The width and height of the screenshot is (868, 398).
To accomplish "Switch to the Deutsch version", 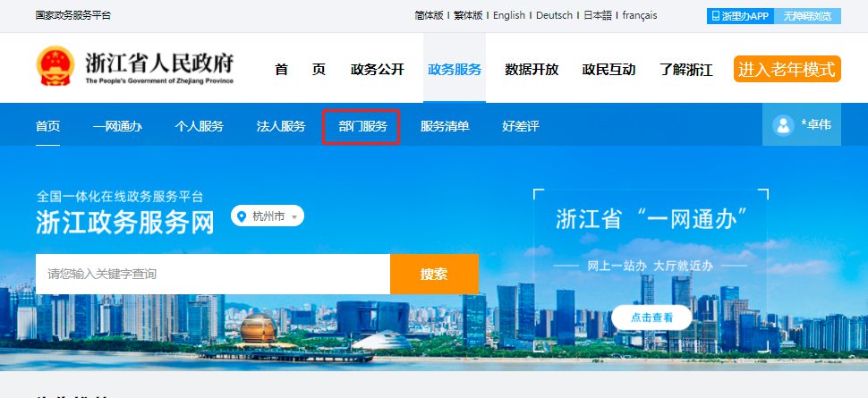I will (x=554, y=15).
